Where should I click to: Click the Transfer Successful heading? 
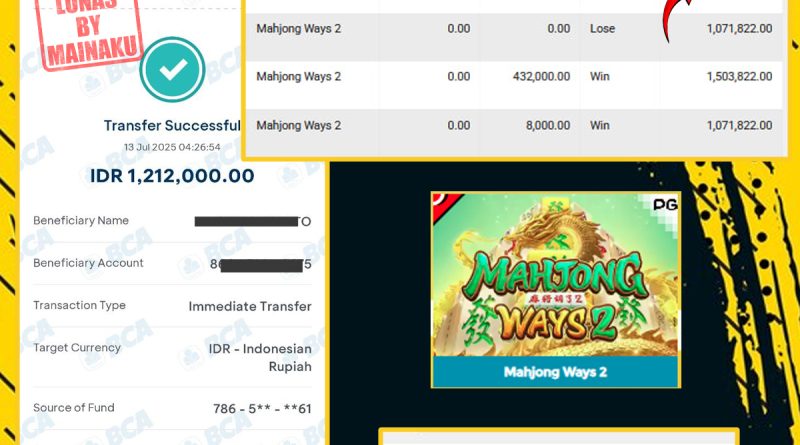click(x=172, y=126)
